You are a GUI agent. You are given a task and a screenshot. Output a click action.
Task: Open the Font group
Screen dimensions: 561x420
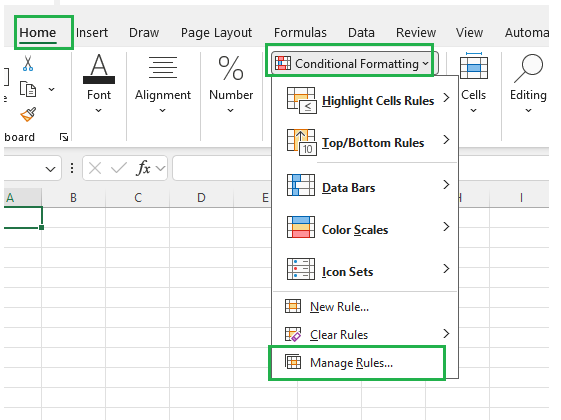point(99,84)
